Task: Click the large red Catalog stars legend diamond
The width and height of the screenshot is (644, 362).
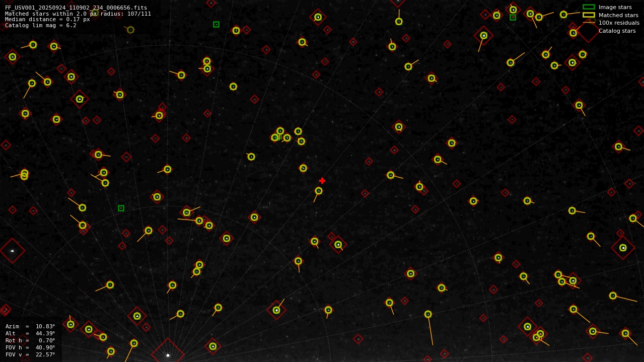Action: 588,31
